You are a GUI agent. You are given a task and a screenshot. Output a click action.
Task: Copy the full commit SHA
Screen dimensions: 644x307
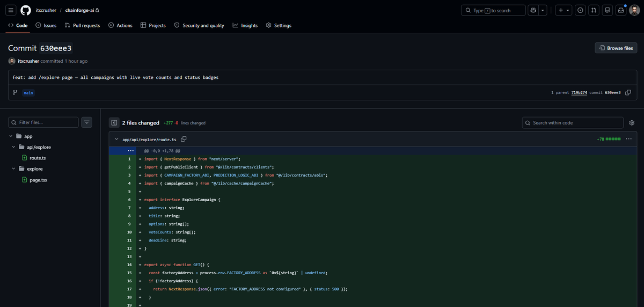click(628, 92)
